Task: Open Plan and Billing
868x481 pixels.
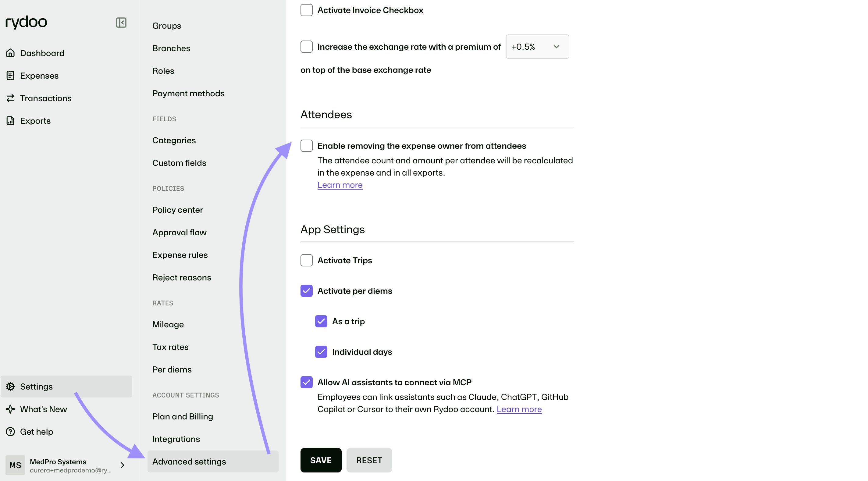Action: tap(183, 416)
